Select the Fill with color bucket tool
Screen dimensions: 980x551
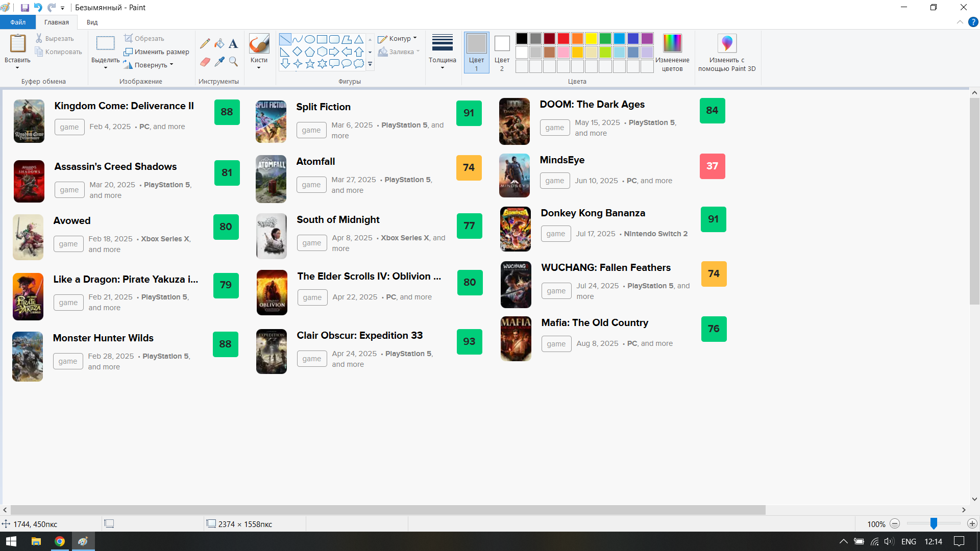[x=219, y=44]
